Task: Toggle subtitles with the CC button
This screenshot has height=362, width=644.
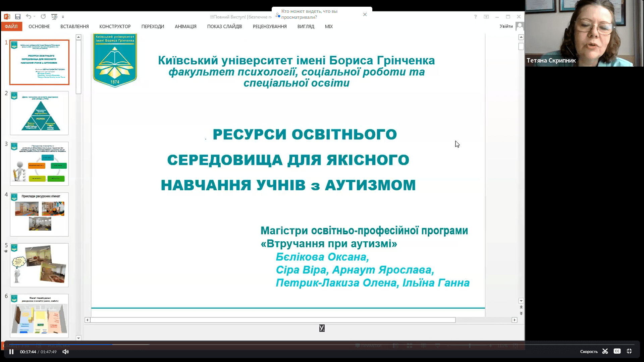Action: pos(617,351)
